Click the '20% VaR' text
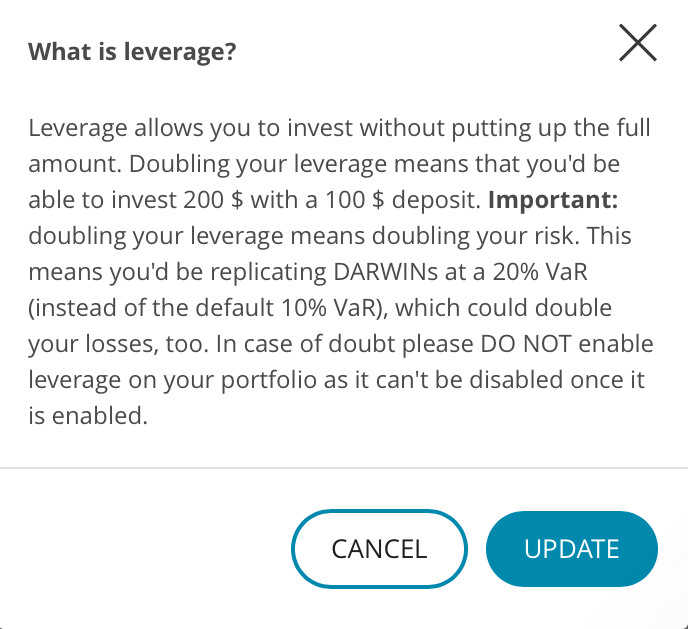Viewport: 688px width, 629px height. (540, 272)
